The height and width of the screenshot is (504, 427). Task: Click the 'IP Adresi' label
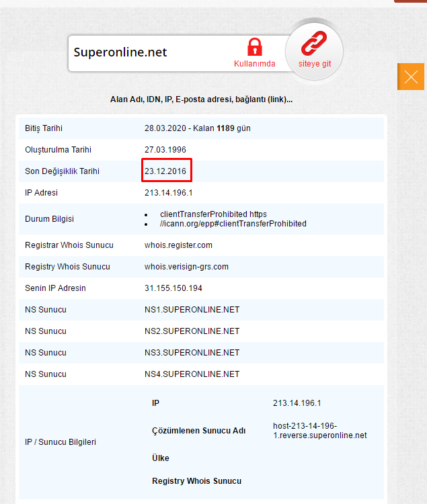coord(42,193)
